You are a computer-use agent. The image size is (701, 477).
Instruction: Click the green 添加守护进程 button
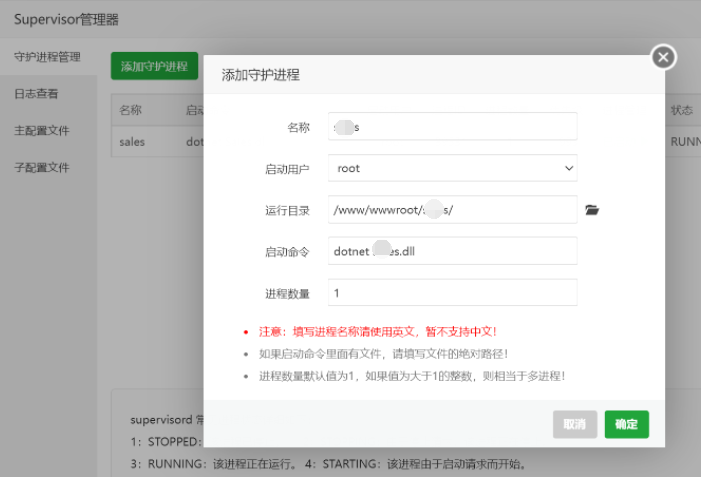point(154,66)
